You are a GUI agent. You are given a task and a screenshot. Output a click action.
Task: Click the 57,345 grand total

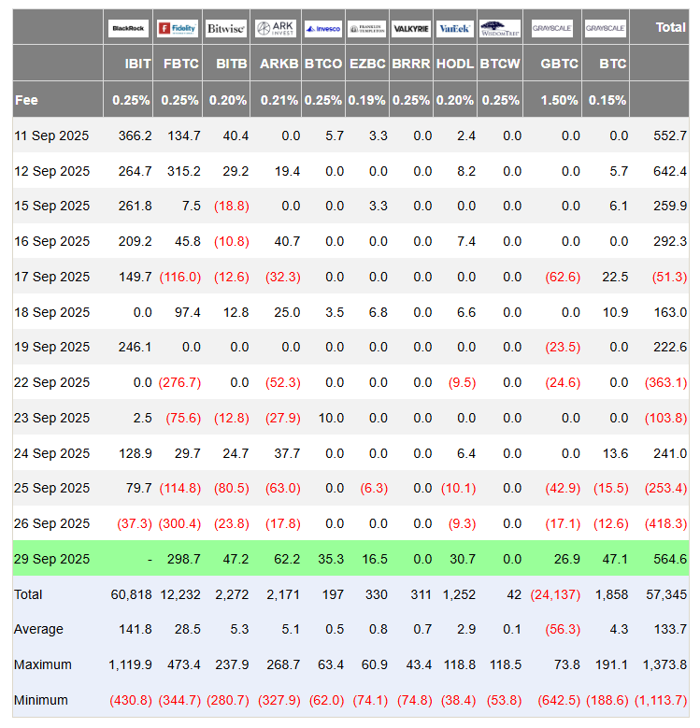click(x=666, y=594)
